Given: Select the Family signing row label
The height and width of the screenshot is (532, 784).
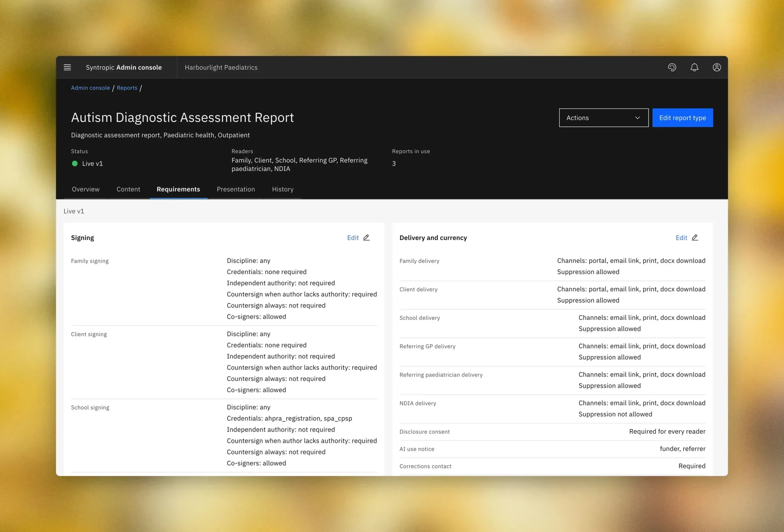Looking at the screenshot, I should tap(90, 261).
